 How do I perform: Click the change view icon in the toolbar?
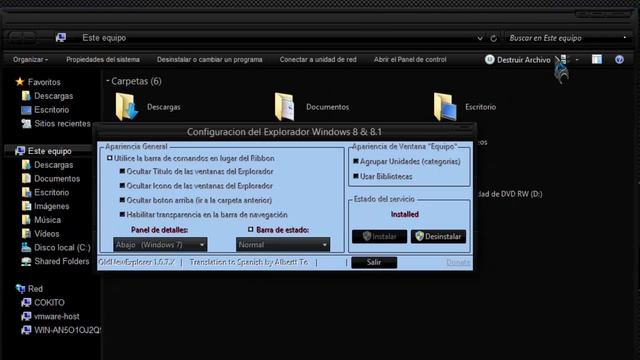[x=564, y=60]
